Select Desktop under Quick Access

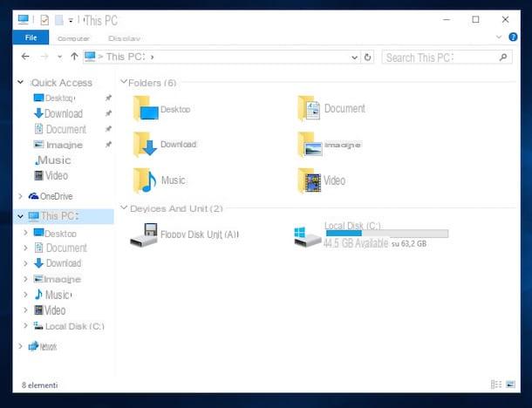pos(54,98)
